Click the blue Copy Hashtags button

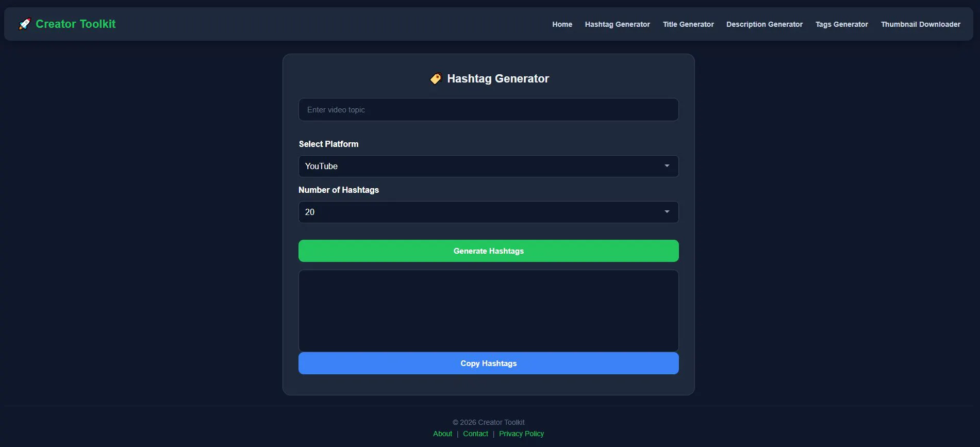point(489,363)
